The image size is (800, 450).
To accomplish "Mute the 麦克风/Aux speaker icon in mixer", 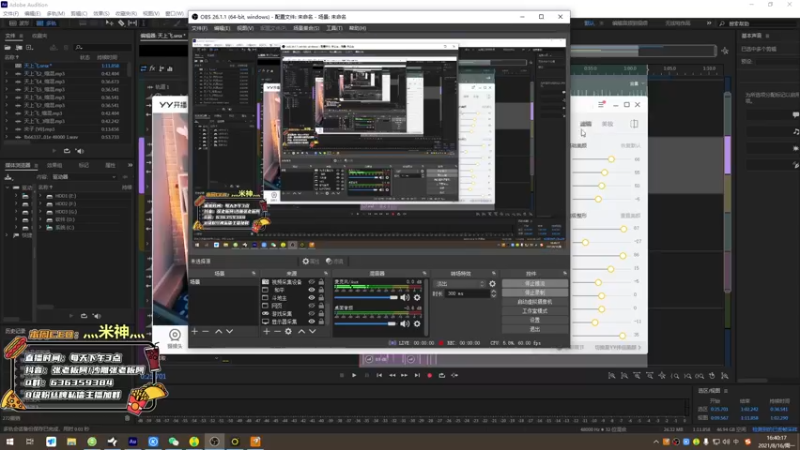I will (405, 297).
